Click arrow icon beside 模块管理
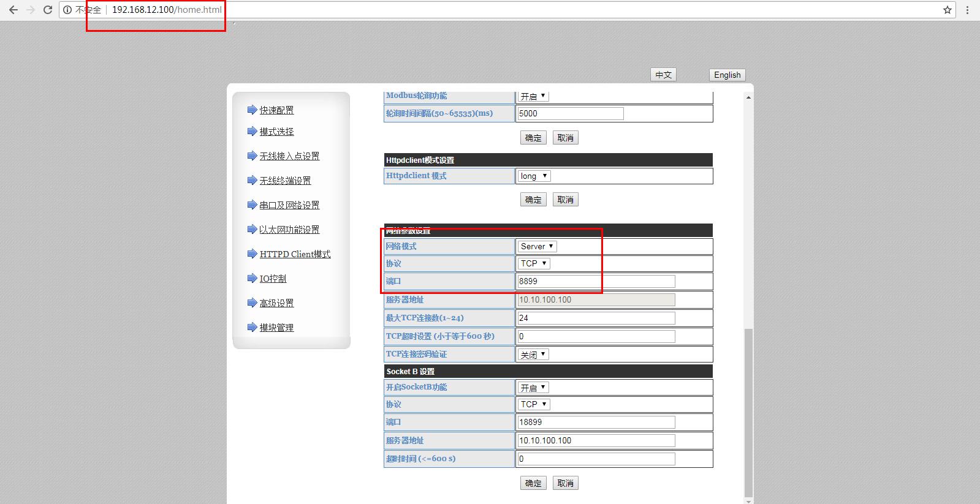The image size is (980, 504). tap(252, 327)
